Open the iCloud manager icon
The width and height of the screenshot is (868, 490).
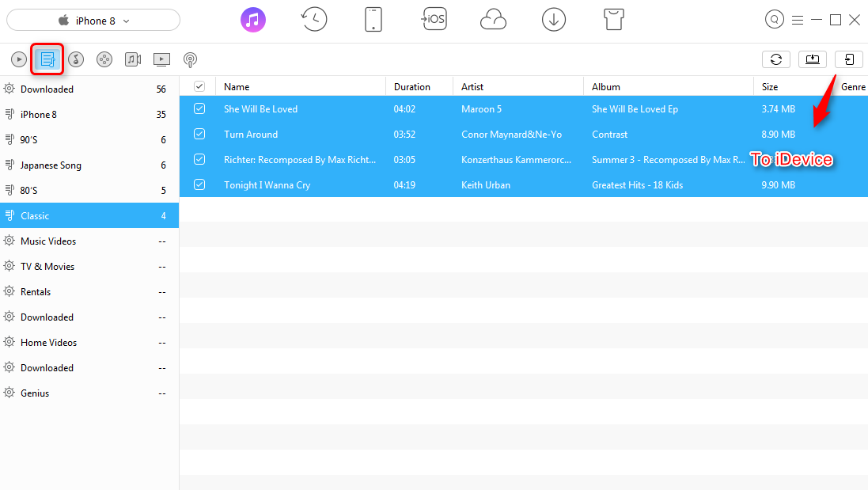tap(493, 21)
